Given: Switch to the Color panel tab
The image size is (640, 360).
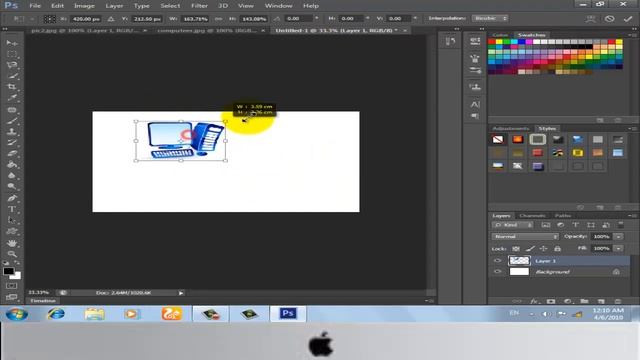Looking at the screenshot, I should (500, 35).
